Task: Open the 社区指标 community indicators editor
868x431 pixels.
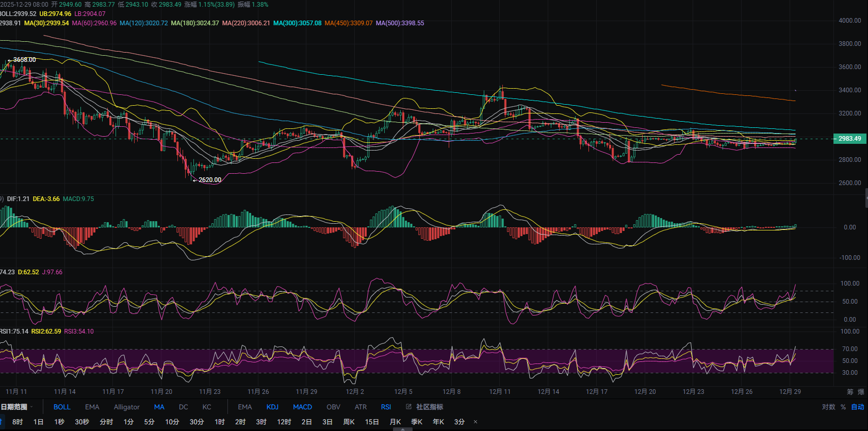Action: point(424,407)
